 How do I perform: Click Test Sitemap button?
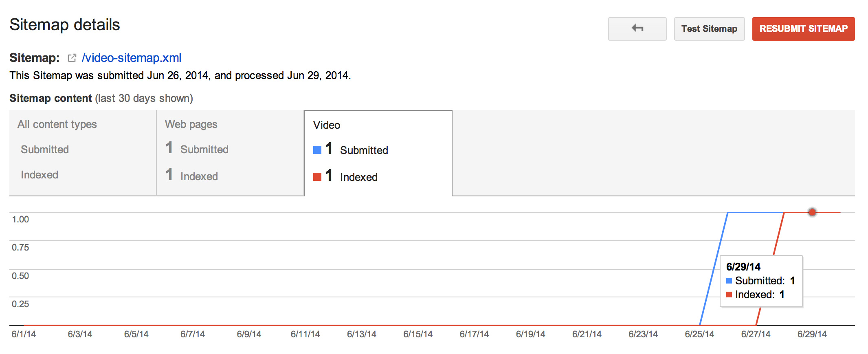point(709,29)
